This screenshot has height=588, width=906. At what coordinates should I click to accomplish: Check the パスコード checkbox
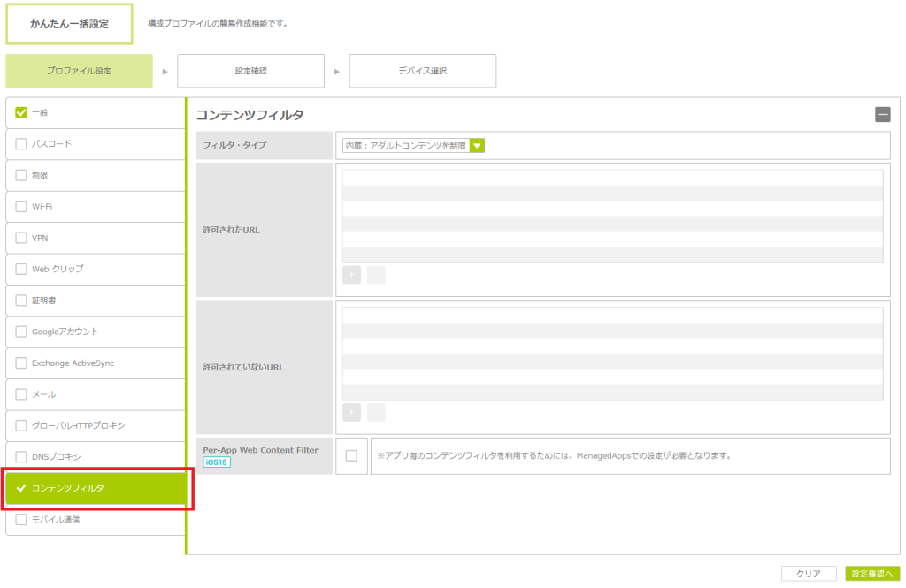pos(21,143)
